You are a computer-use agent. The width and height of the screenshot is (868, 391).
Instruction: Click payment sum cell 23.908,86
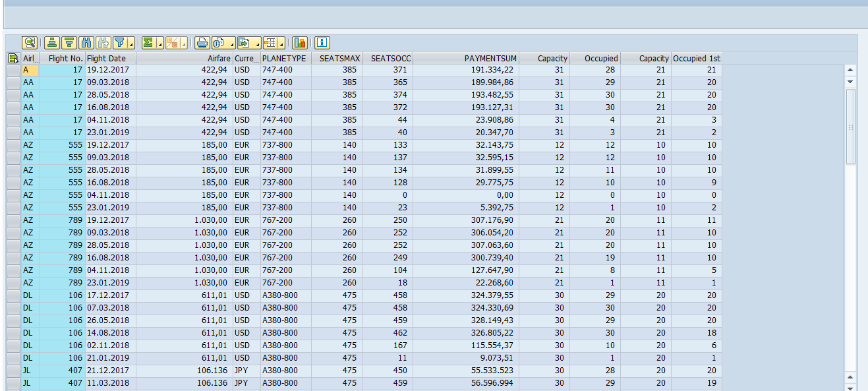[466, 120]
